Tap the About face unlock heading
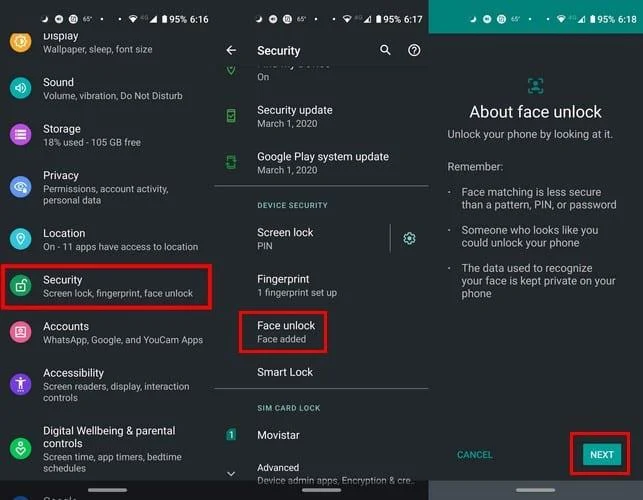The width and height of the screenshot is (643, 500). click(x=535, y=112)
